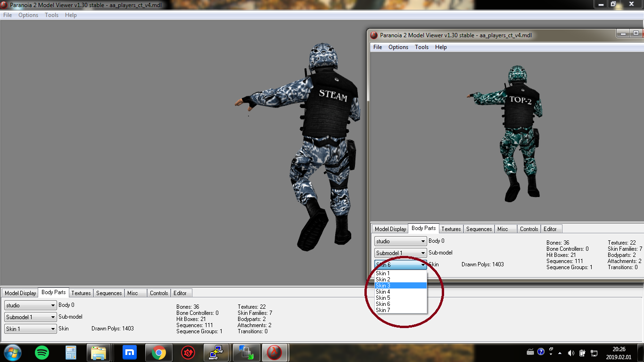644x362 pixels.
Task: Open Google Chrome from taskbar
Action: (x=158, y=353)
